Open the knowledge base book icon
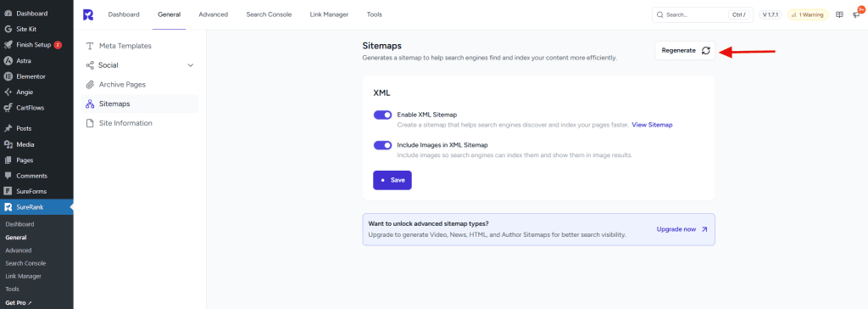 click(839, 15)
